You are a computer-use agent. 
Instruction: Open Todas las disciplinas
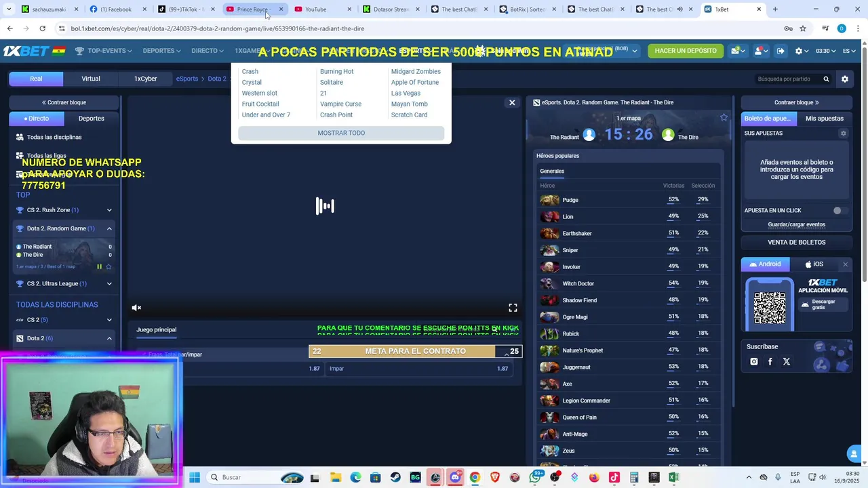point(54,137)
